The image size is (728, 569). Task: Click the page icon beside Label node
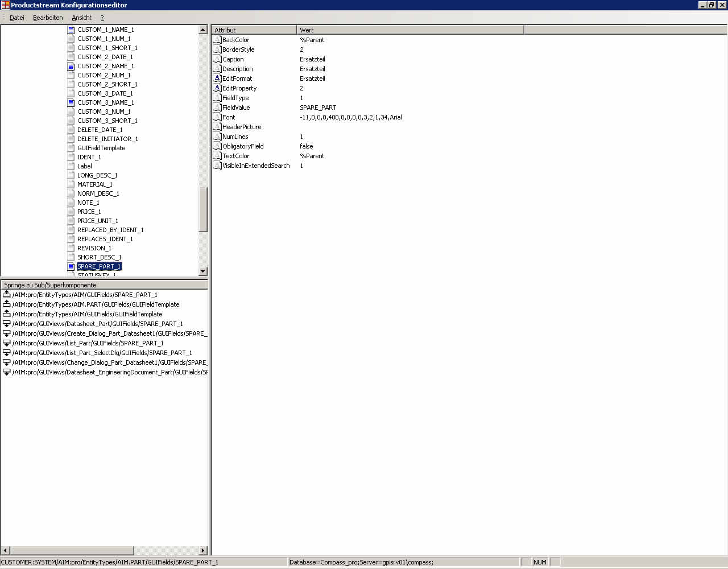point(71,166)
